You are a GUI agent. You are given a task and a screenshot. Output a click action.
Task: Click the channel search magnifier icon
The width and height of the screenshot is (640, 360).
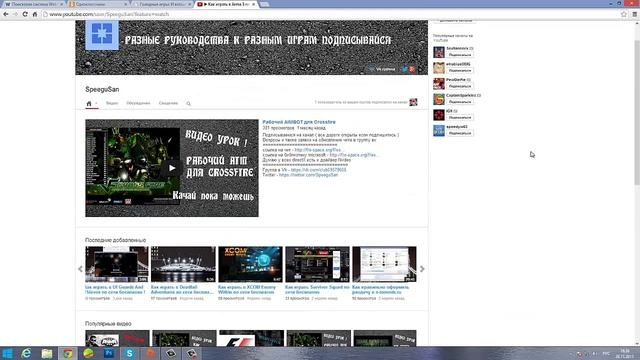point(189,104)
